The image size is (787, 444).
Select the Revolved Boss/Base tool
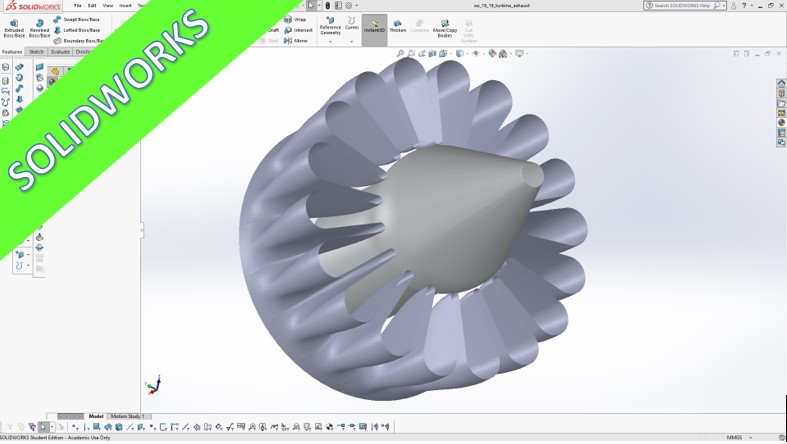point(39,29)
